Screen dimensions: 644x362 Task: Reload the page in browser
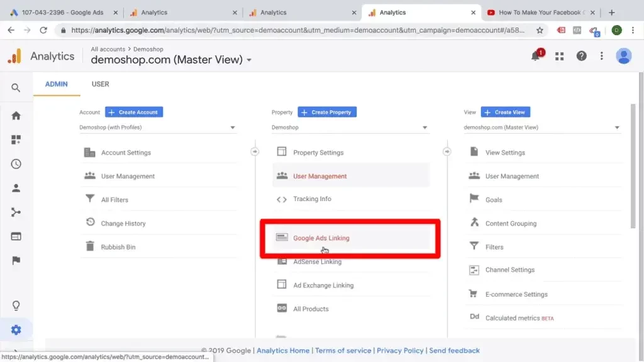click(43, 30)
